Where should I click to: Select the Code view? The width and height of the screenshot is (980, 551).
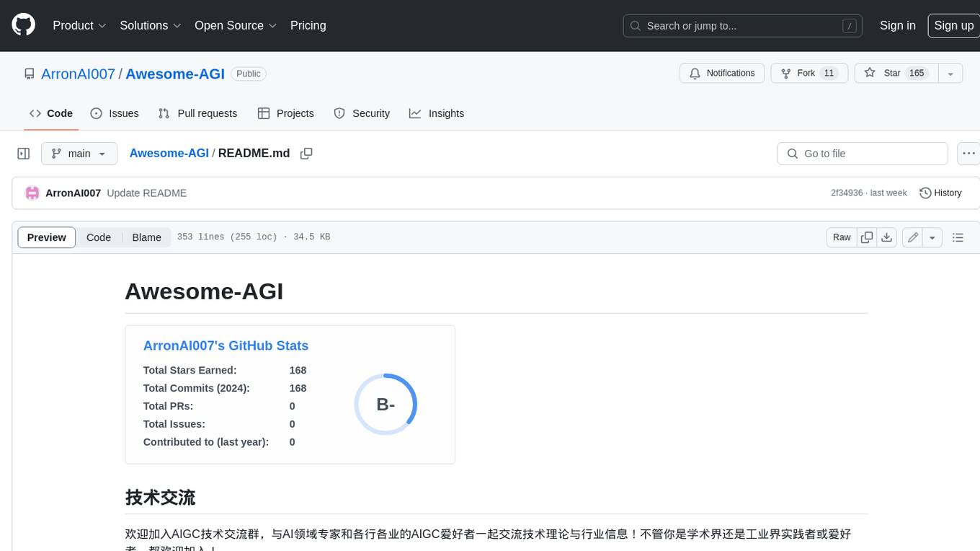[x=99, y=237]
